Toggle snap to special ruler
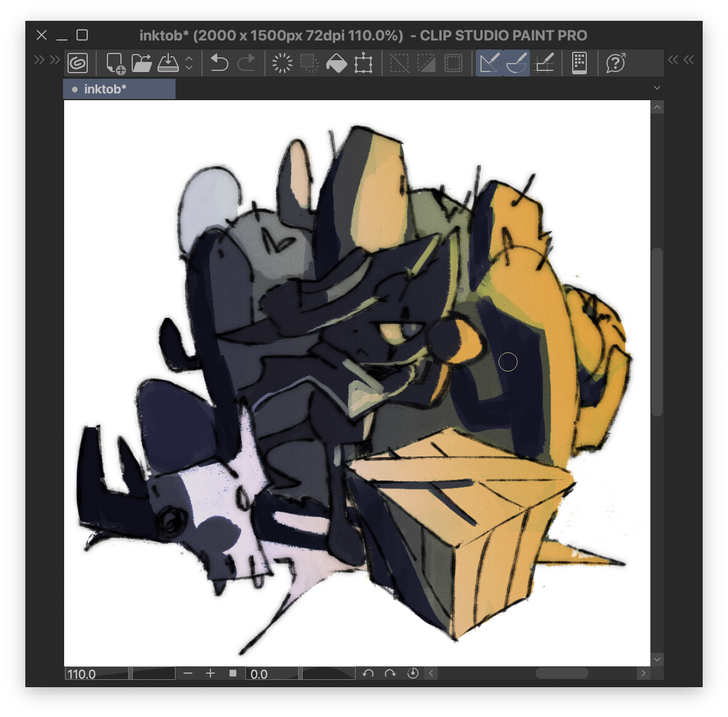Screen dimensions: 728x717 pos(516,63)
